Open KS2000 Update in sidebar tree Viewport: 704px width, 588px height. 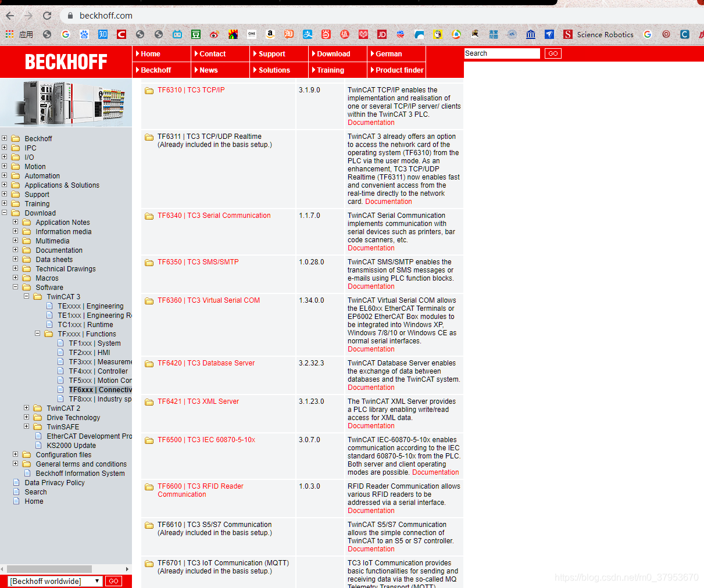point(72,446)
